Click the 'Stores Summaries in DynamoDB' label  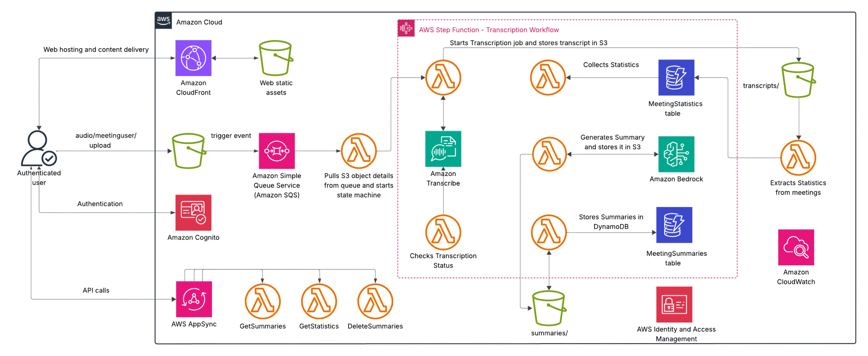click(x=611, y=222)
